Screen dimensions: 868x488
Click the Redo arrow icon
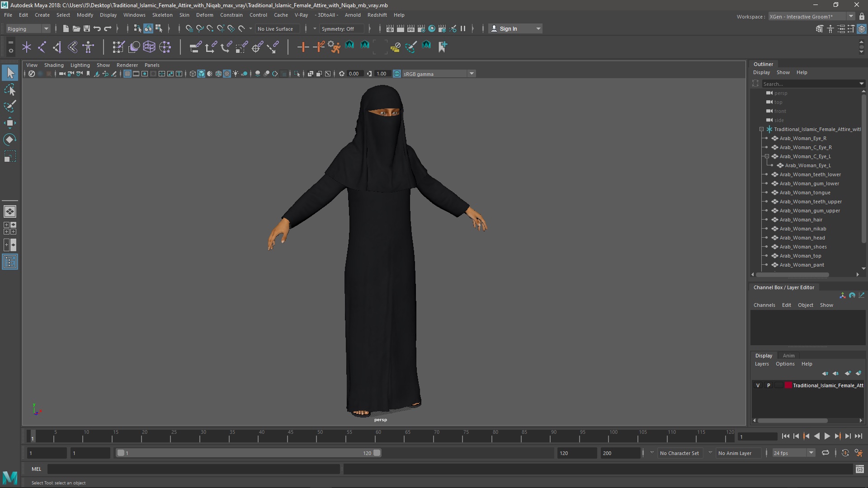[108, 28]
